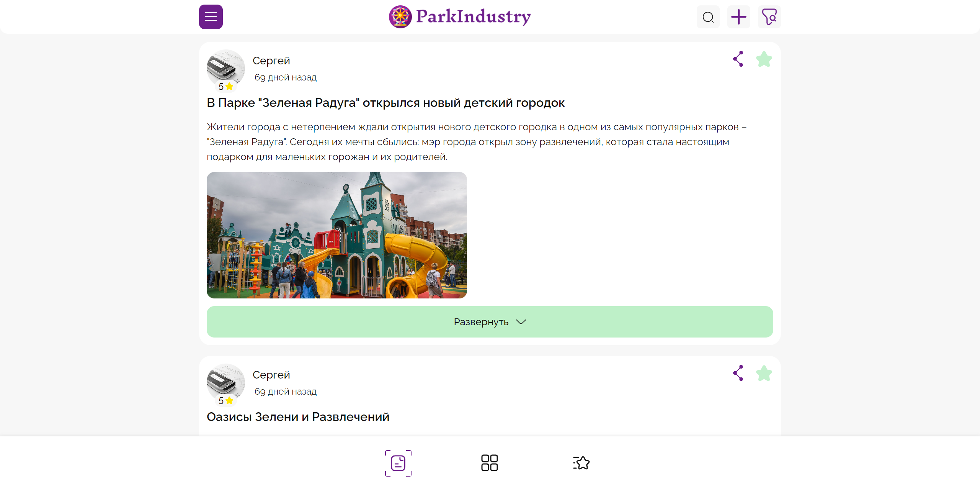980x490 pixels.
Task: Click the plus add-post icon
Action: [738, 17]
